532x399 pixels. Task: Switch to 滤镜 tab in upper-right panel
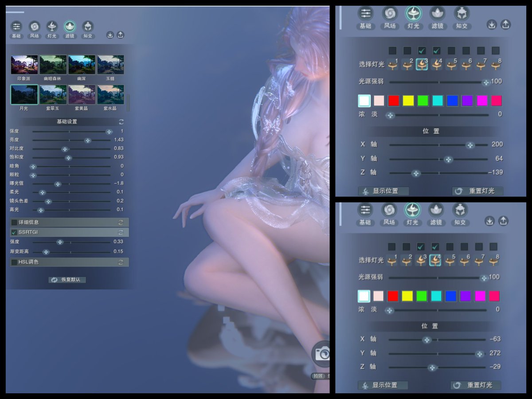(438, 18)
